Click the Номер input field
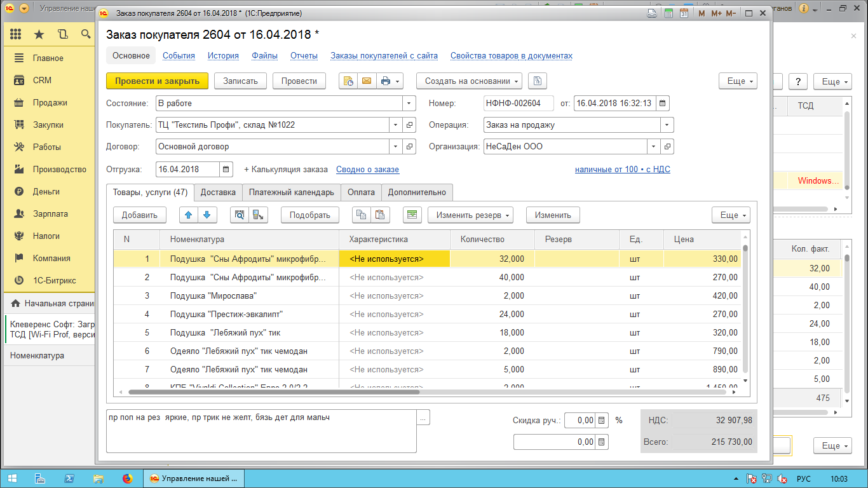 tap(519, 103)
